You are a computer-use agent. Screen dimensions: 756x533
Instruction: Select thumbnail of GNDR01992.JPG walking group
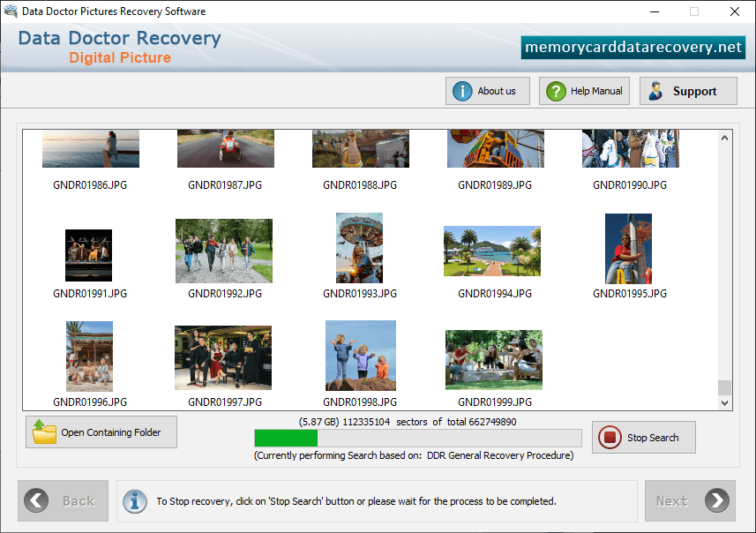[224, 251]
